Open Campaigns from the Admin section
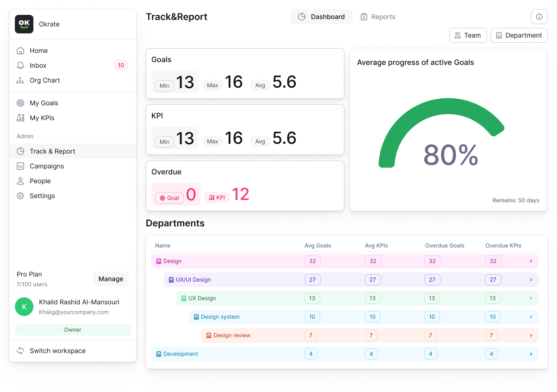Viewport: 557px width, 392px height. point(45,166)
